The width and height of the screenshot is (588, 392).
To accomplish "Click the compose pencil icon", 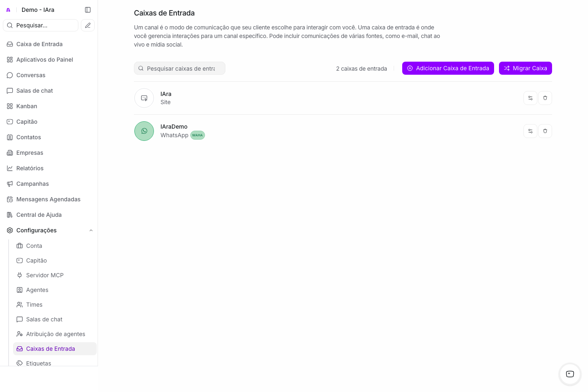I will [x=88, y=25].
